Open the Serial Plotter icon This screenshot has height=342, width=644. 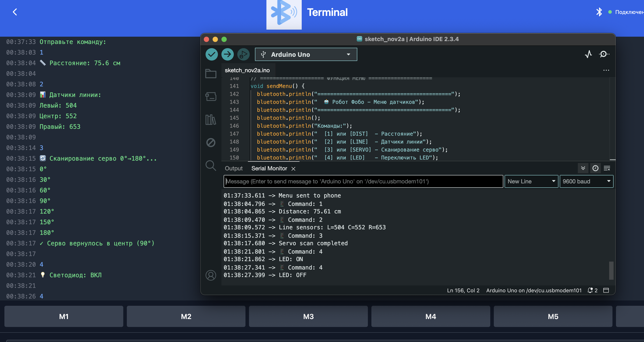(x=588, y=54)
